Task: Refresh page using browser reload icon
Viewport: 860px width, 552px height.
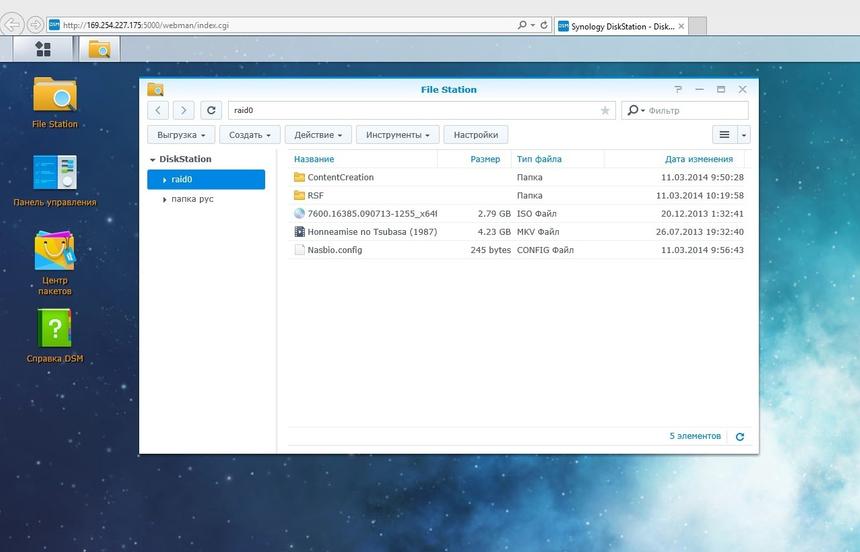Action: [544, 25]
